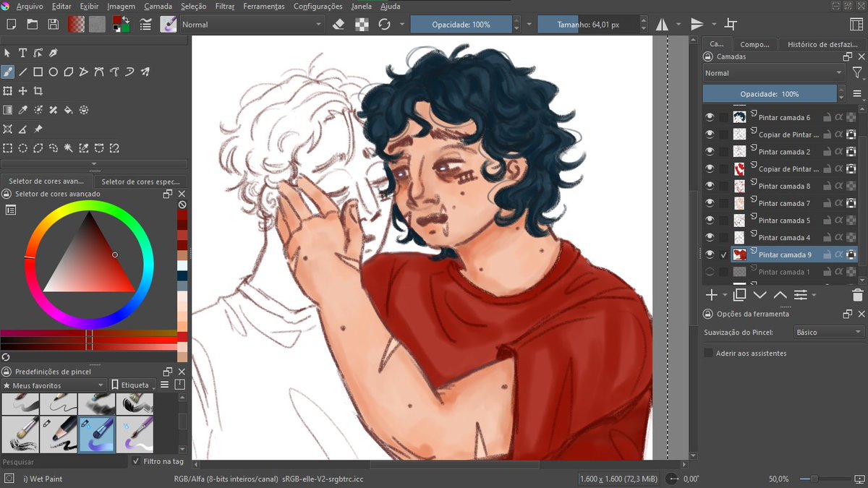Click the brush Opacidade 100% slider
868x488 pixels.
point(461,24)
